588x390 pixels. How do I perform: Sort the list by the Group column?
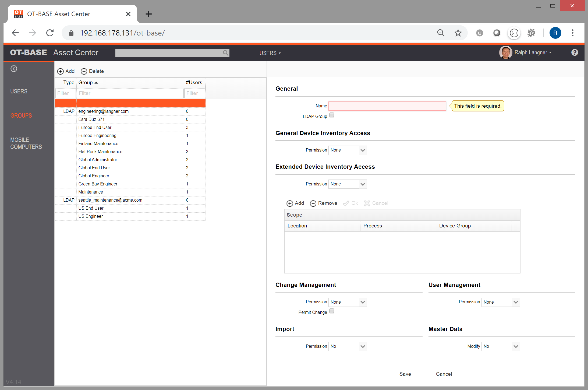130,83
